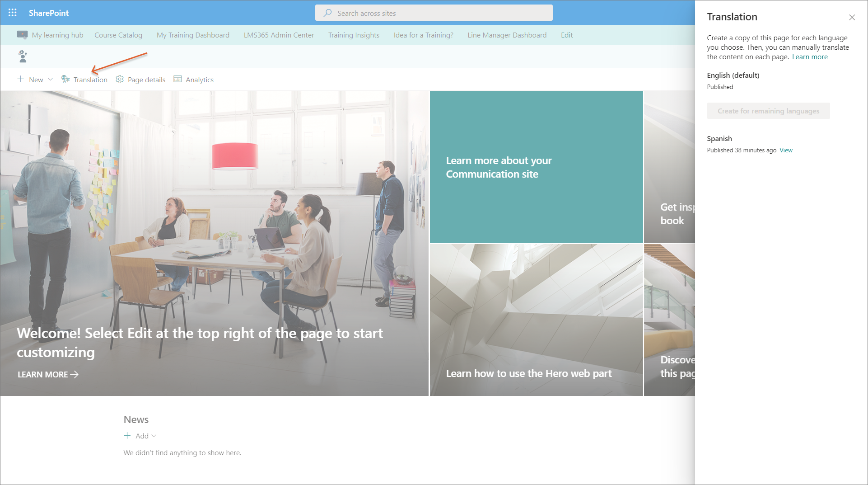Click the plus icon beside New

[x=21, y=79]
